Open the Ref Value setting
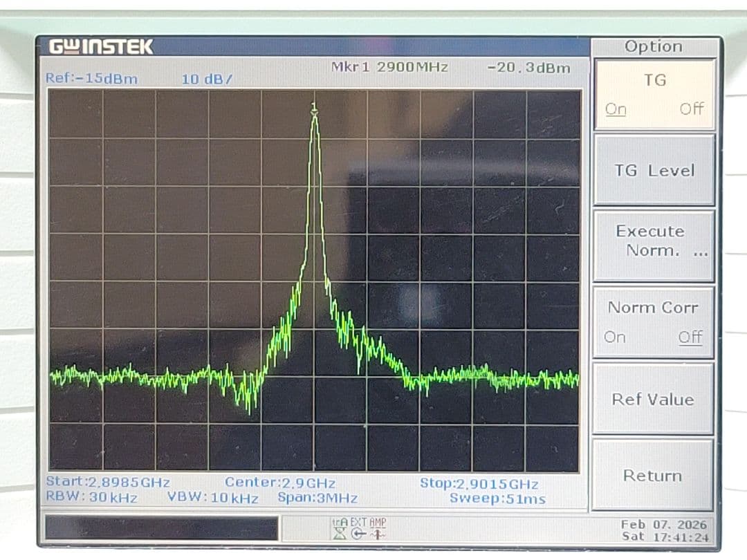747x560 pixels. click(653, 399)
